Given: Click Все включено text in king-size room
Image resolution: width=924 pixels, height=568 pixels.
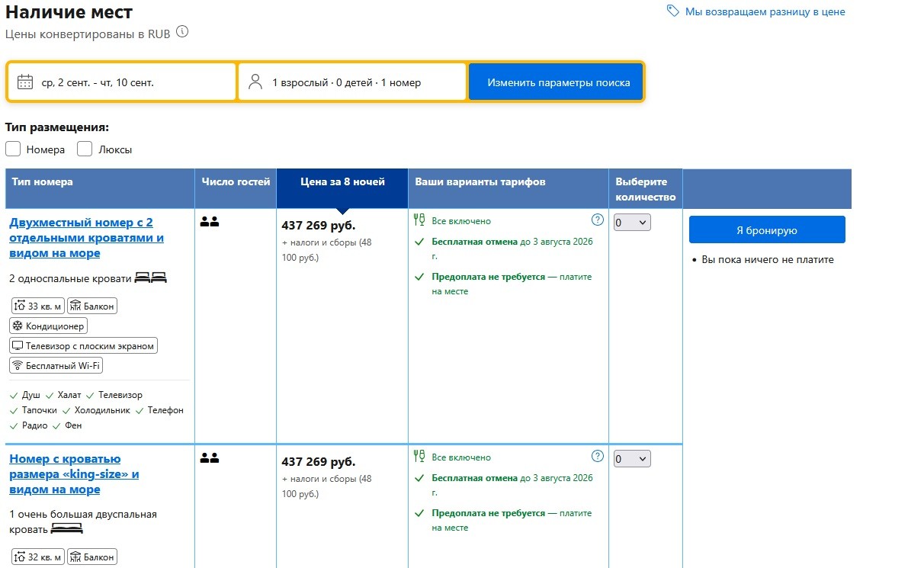Looking at the screenshot, I should point(461,457).
